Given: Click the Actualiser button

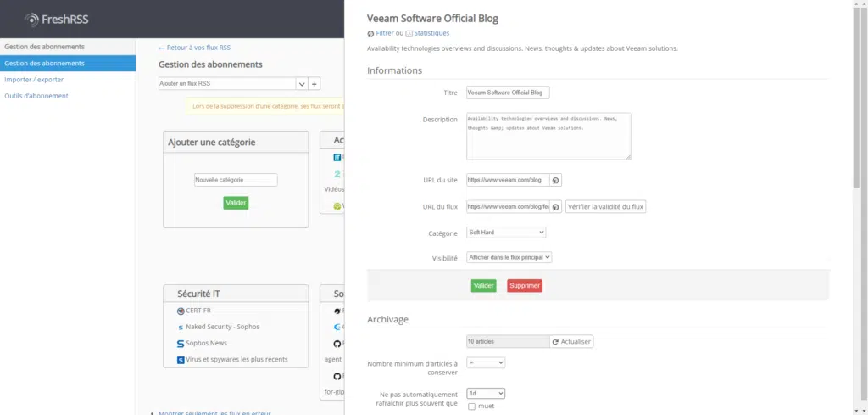Looking at the screenshot, I should coord(571,341).
